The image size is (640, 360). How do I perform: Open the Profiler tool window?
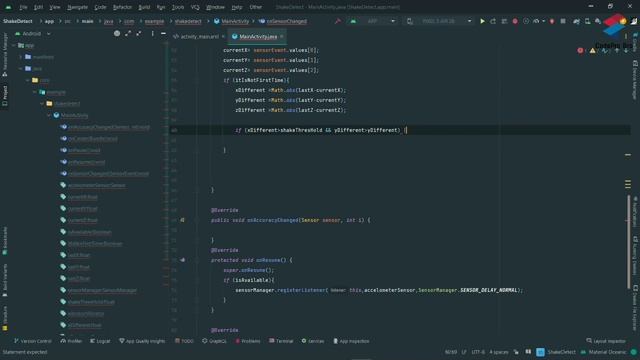[71, 341]
